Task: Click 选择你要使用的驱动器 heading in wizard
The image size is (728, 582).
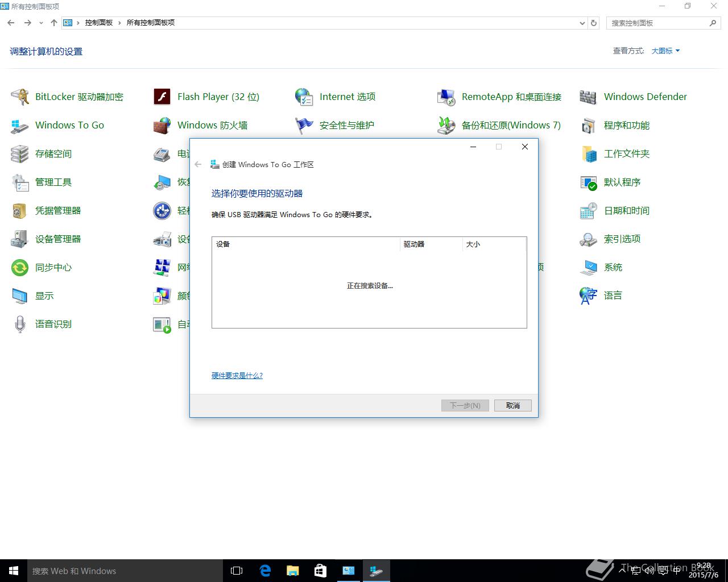Action: coord(257,193)
